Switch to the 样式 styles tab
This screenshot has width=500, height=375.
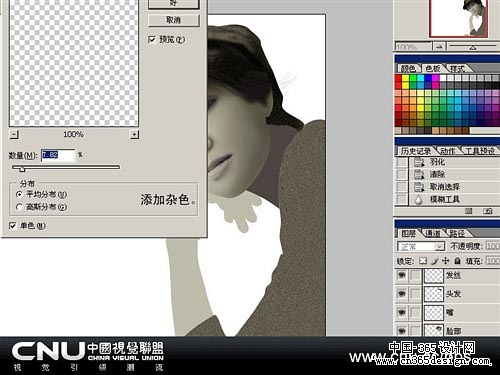(457, 69)
